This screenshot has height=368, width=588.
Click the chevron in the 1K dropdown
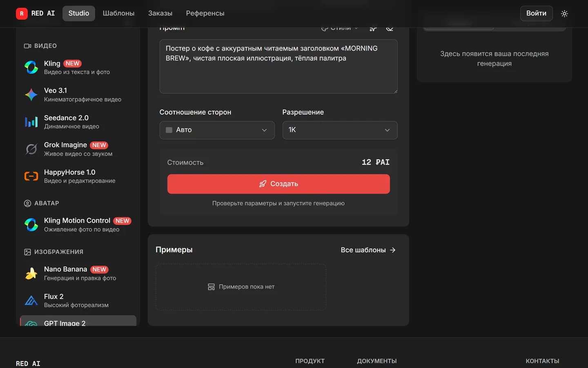[x=387, y=130]
